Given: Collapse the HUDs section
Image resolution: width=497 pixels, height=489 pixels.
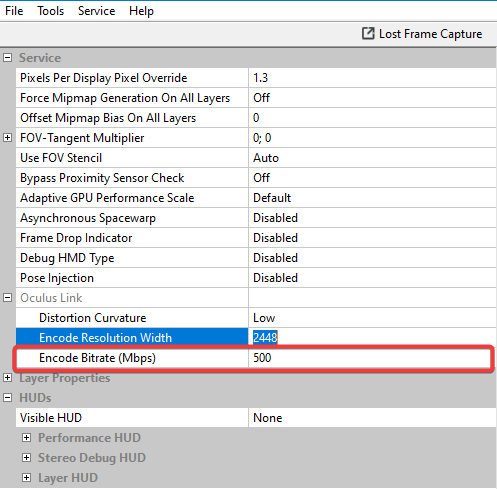Looking at the screenshot, I should (x=7, y=398).
